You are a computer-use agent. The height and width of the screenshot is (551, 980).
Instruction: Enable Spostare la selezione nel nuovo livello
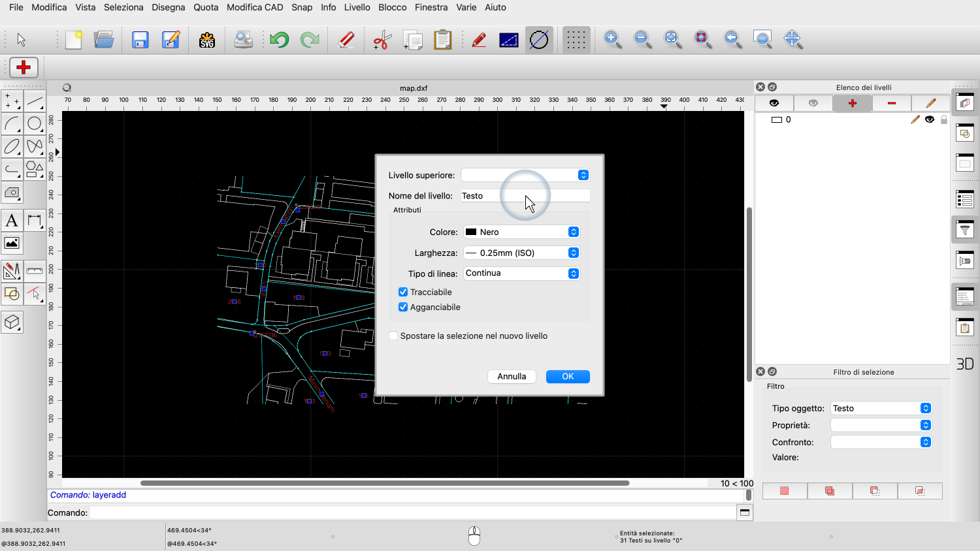click(x=393, y=336)
